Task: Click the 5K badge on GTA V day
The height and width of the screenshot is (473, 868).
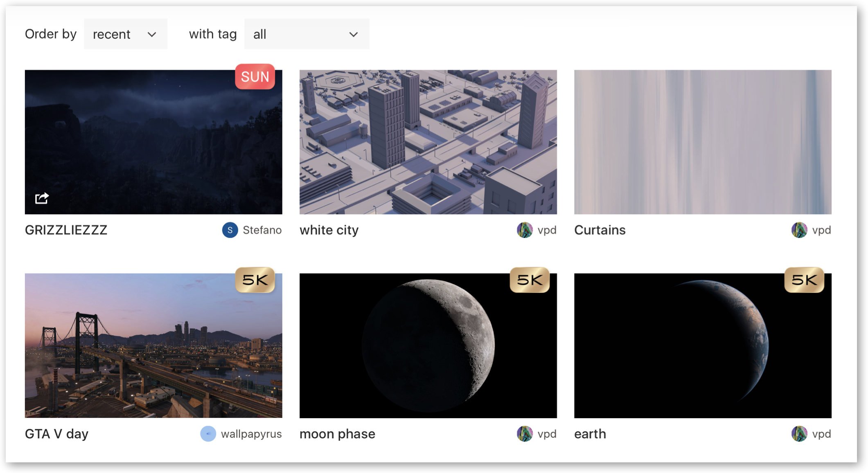Action: [255, 280]
